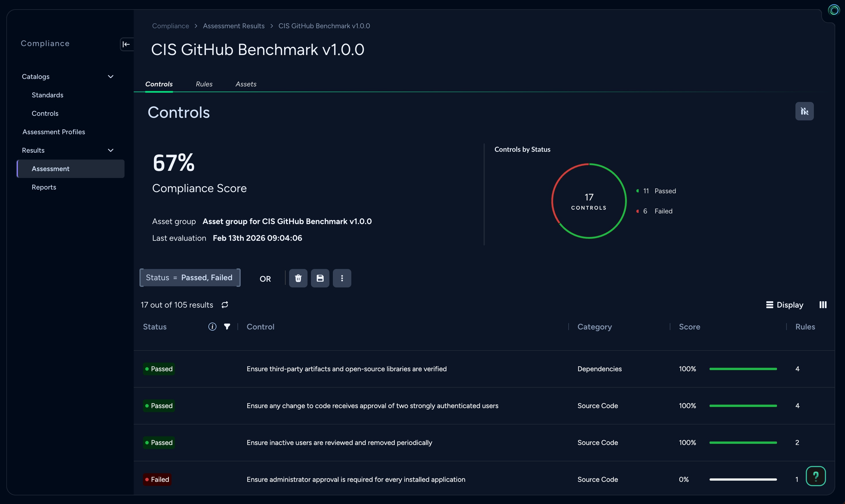The width and height of the screenshot is (845, 504).
Task: Open the filter more-options kebab menu
Action: [342, 278]
